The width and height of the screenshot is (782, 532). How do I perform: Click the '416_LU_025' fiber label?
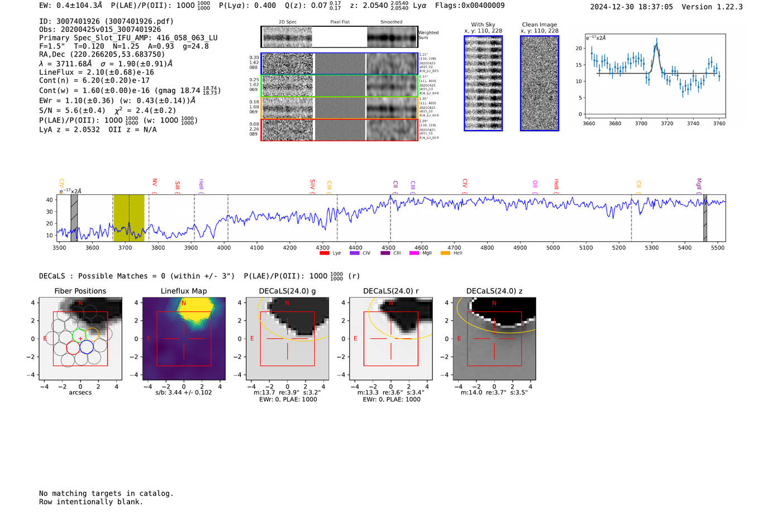429,71
